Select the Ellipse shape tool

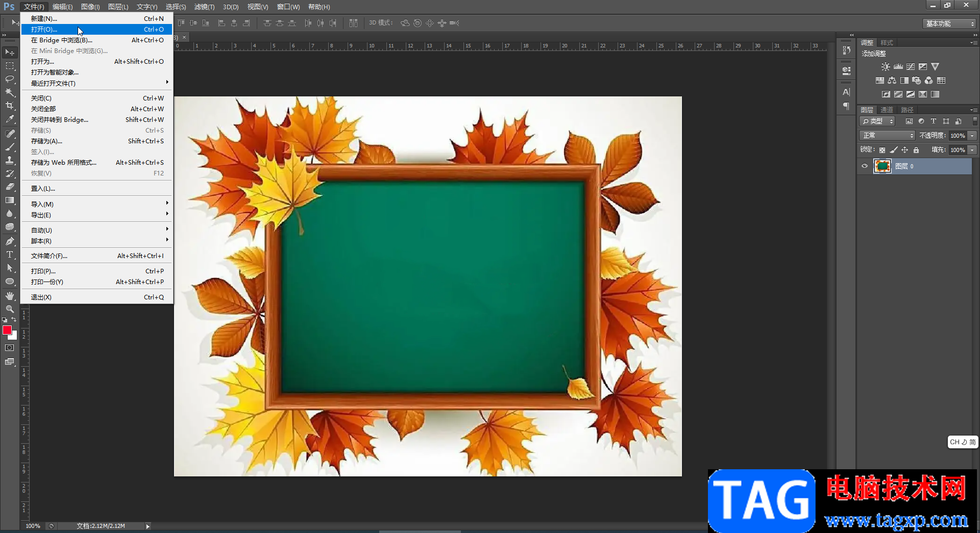coord(10,281)
